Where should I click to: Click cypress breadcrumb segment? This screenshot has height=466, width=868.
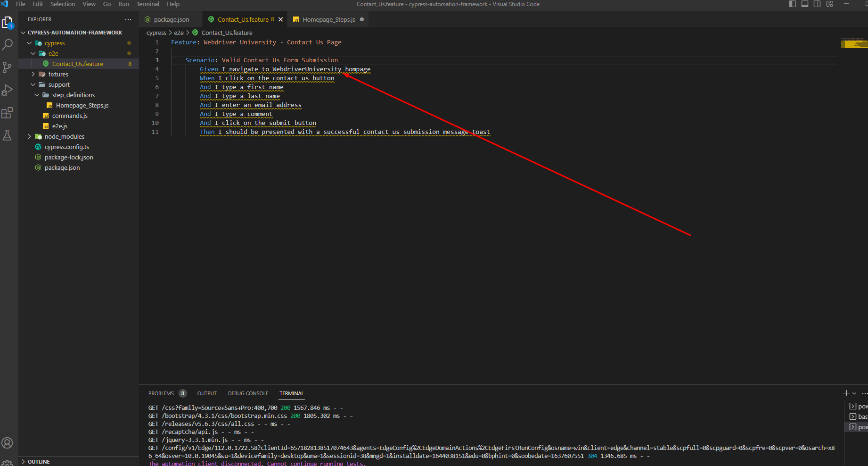pos(156,33)
